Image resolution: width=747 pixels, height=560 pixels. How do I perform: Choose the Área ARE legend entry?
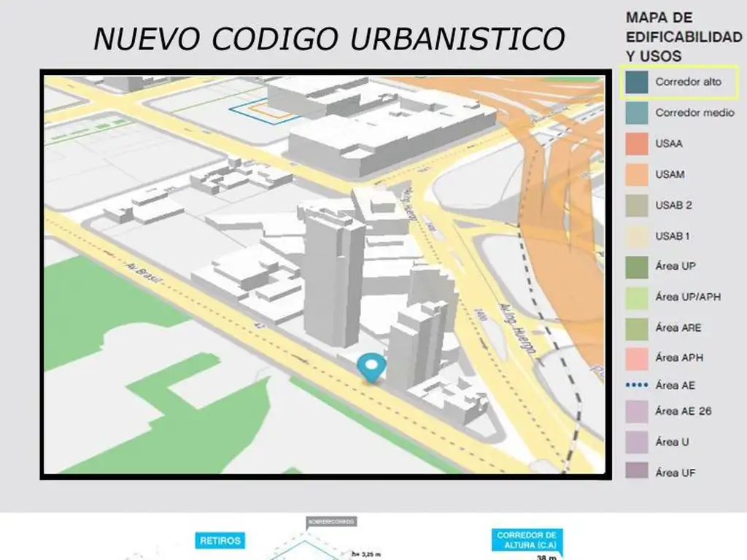[x=678, y=327]
